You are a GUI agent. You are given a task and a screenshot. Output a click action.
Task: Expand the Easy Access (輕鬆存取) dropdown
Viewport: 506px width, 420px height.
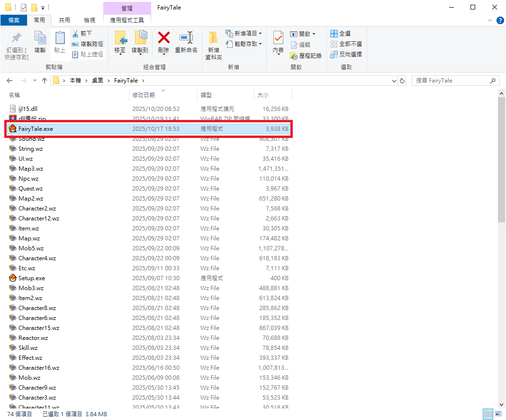point(260,44)
